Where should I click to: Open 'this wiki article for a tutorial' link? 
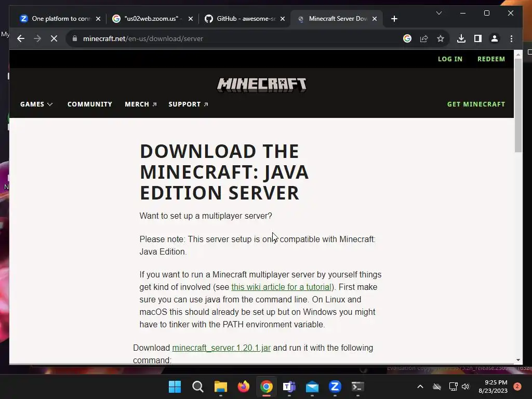(281, 287)
